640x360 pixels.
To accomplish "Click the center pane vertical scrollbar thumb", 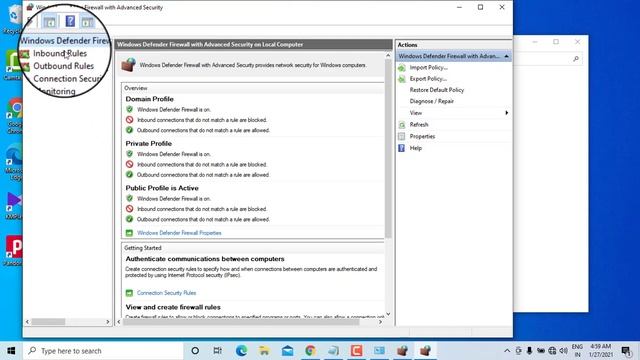I will pyautogui.click(x=388, y=149).
